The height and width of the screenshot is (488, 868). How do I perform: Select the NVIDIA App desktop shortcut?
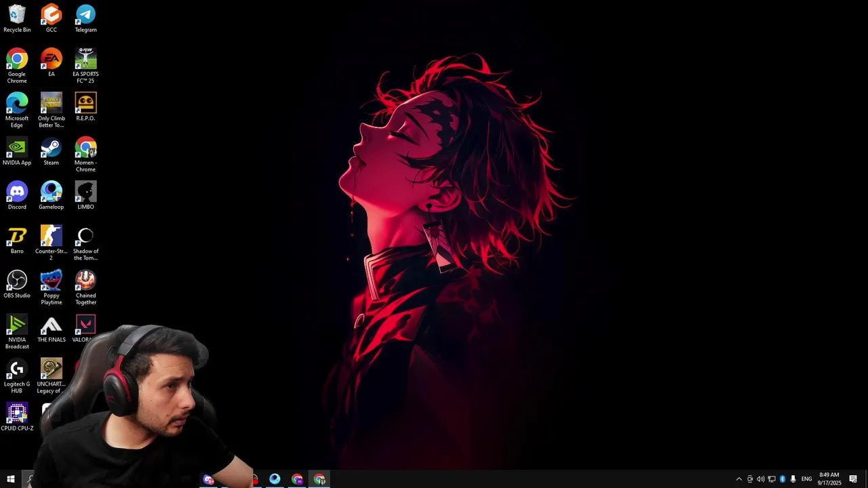17,152
